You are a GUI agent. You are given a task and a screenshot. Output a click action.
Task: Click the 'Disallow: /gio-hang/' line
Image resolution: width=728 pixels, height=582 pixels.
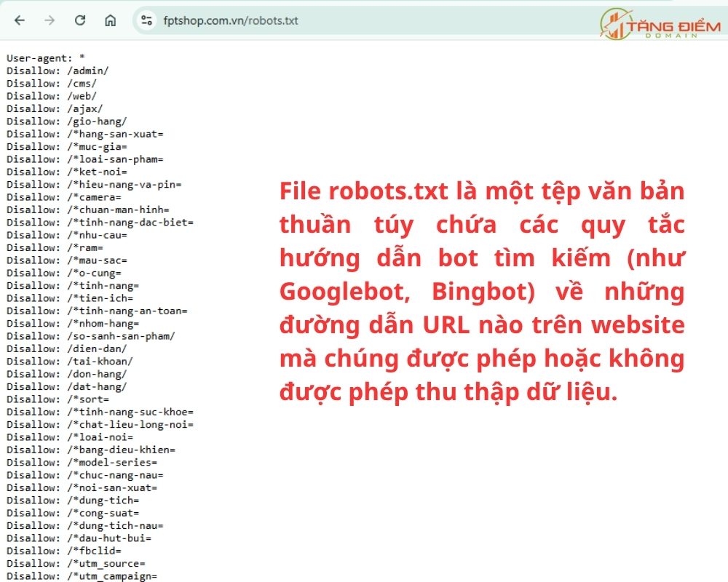pos(66,121)
